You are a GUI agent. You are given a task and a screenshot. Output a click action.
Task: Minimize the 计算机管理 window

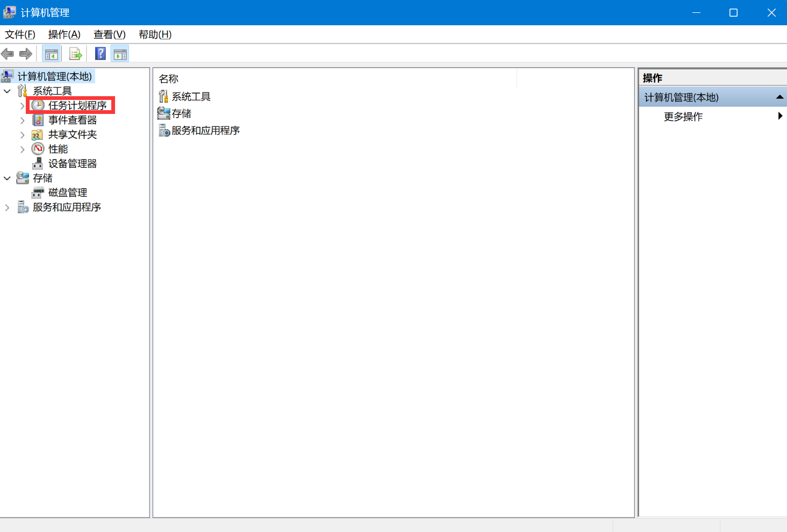(696, 12)
